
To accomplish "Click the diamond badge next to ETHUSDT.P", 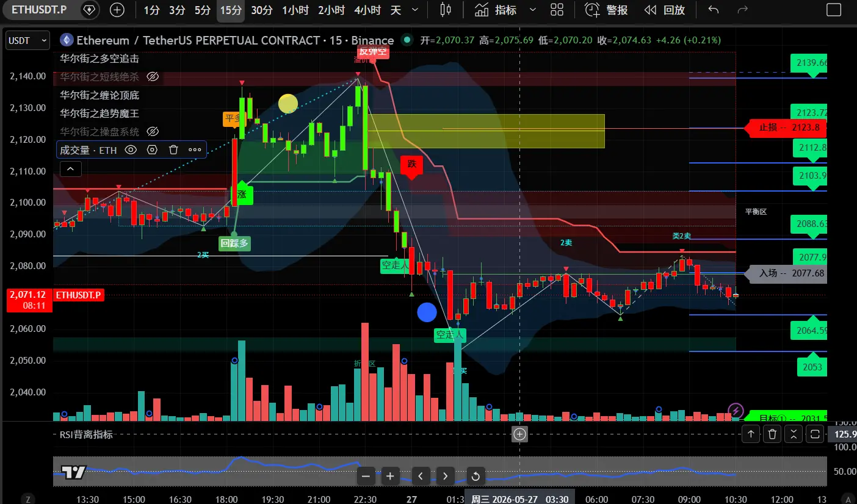I will click(x=89, y=10).
